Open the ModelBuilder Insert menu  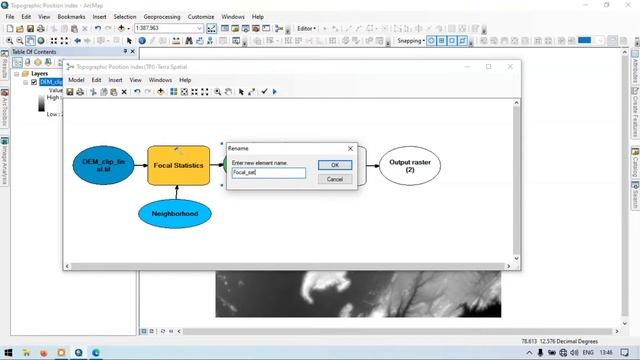(115, 80)
